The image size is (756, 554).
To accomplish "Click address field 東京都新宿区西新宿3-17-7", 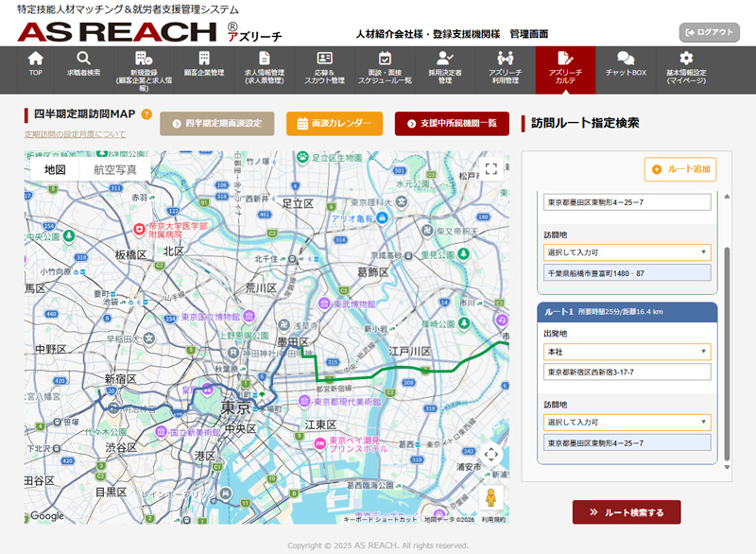I will pyautogui.click(x=627, y=372).
